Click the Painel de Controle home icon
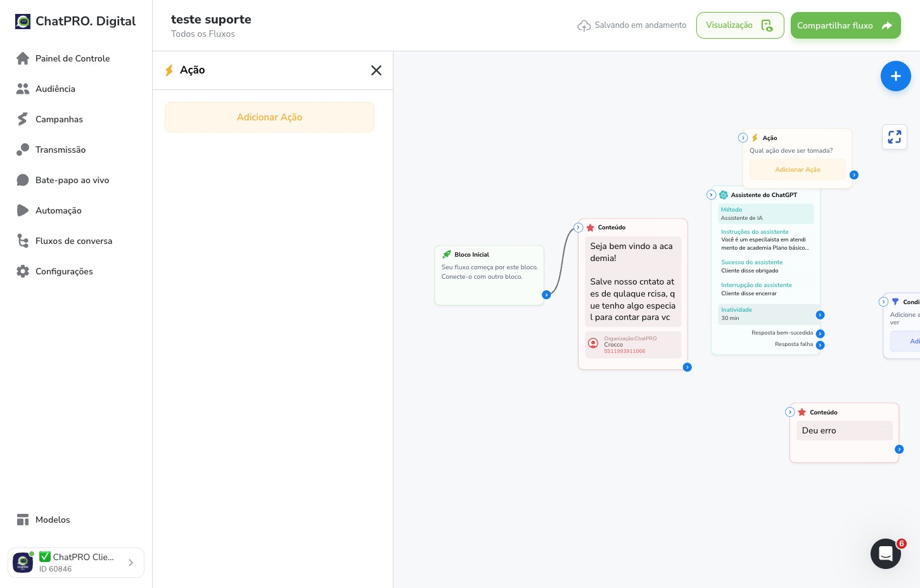The image size is (920, 588). (23, 58)
